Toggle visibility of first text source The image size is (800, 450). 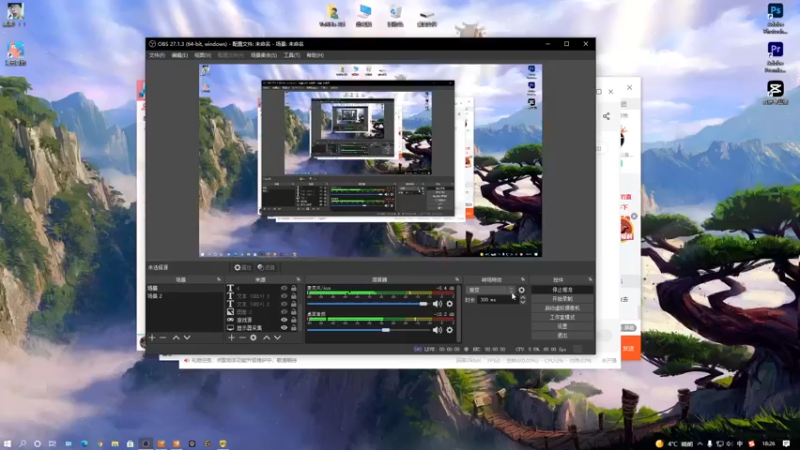[x=284, y=288]
